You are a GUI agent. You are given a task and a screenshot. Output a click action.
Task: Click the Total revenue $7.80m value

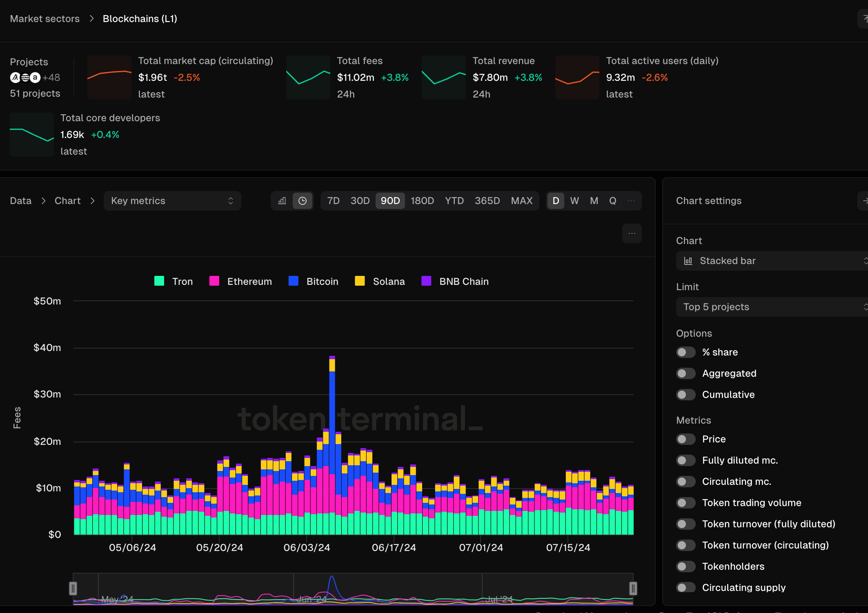[490, 78]
